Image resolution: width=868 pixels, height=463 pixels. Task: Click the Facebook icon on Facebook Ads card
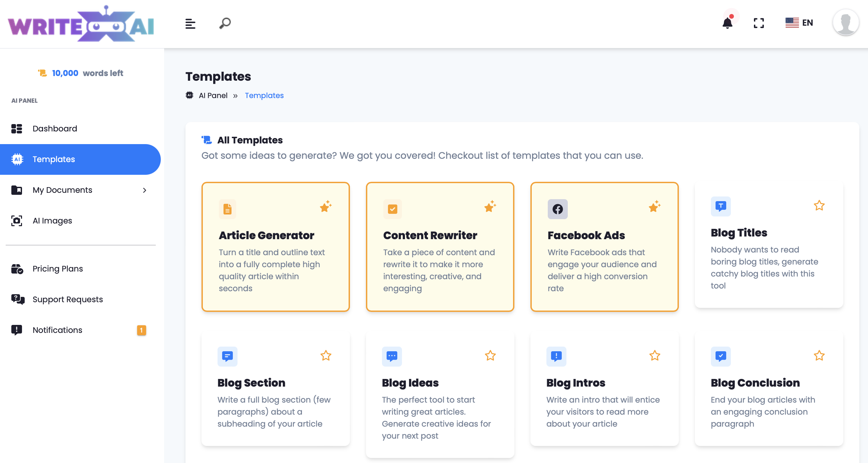[557, 209]
